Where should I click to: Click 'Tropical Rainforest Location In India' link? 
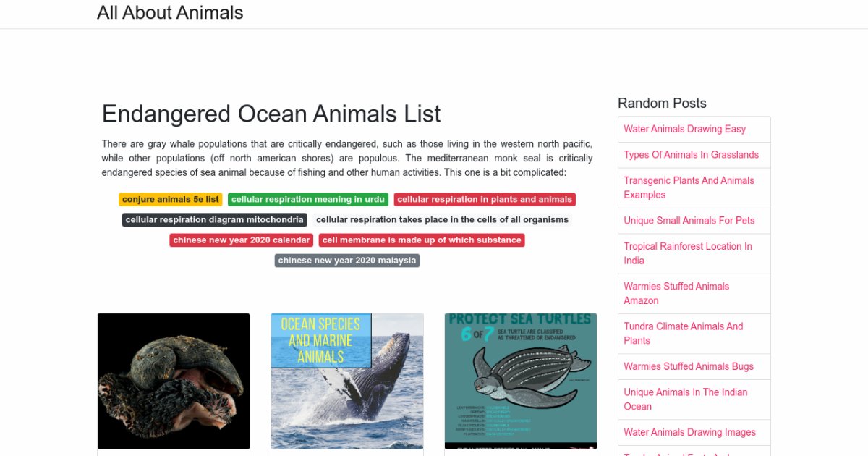tap(687, 253)
